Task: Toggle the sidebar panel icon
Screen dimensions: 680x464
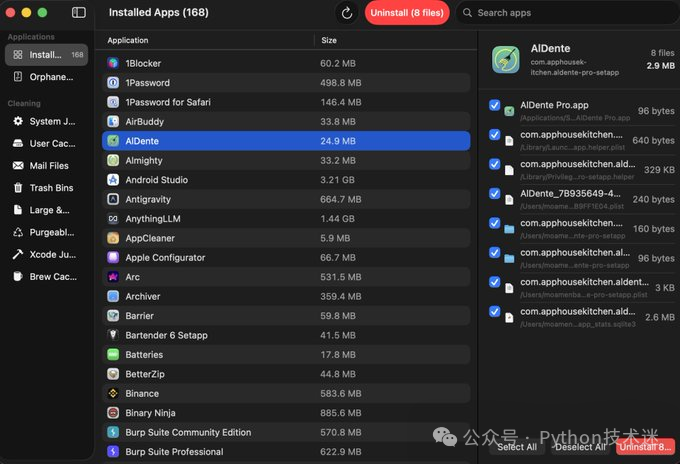Action: [x=78, y=13]
